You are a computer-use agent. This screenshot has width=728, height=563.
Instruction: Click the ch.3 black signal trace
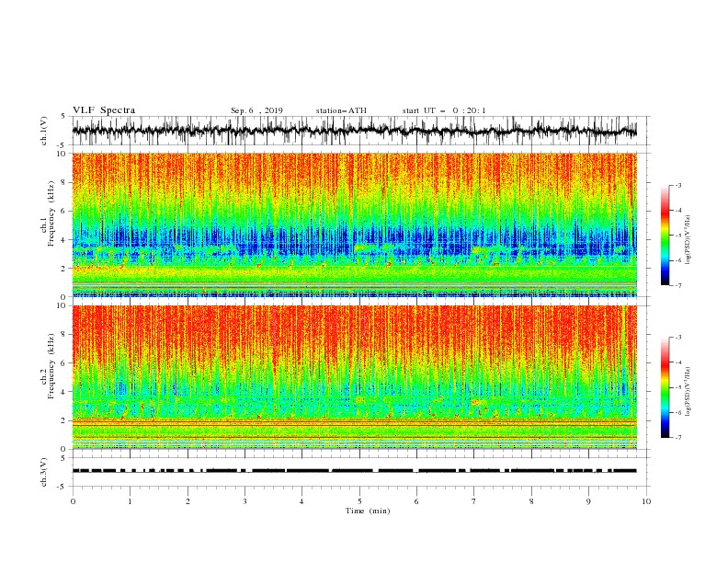[355, 471]
